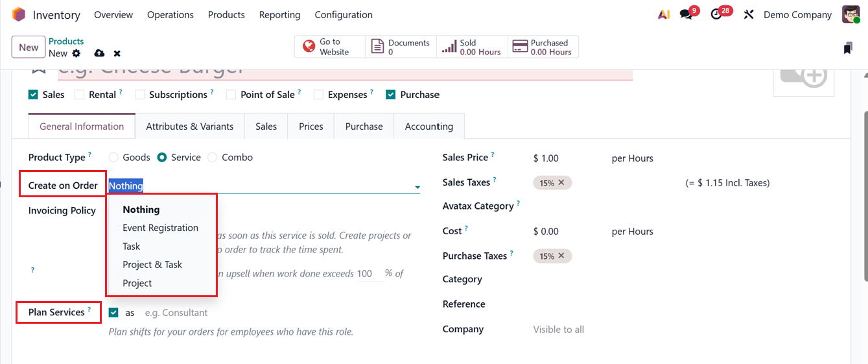868x364 pixels.
Task: Switch to Attributes & Variants tab
Action: pos(189,127)
